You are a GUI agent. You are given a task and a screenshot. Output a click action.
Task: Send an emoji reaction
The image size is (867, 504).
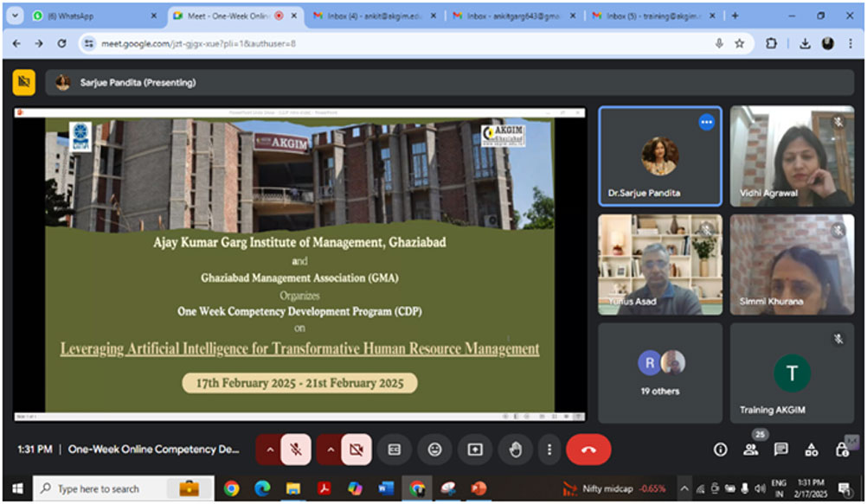coord(434,450)
